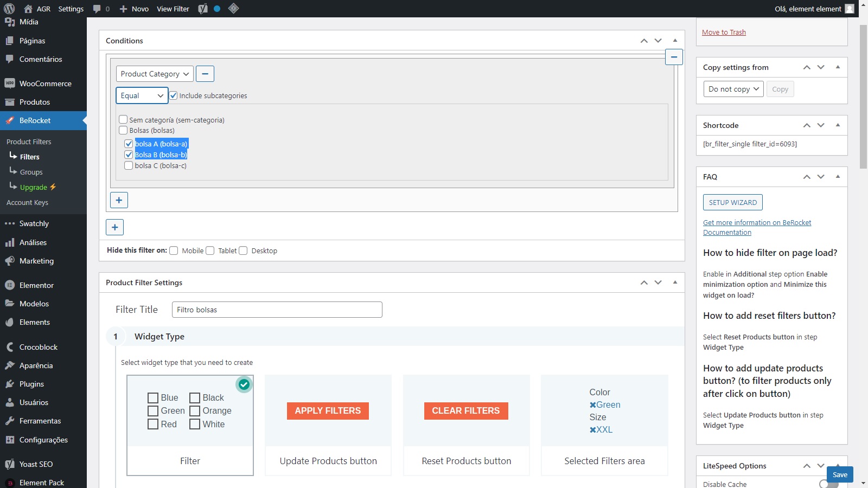The width and height of the screenshot is (868, 488).
Task: Select the Selected Filters area widget type
Action: click(604, 425)
